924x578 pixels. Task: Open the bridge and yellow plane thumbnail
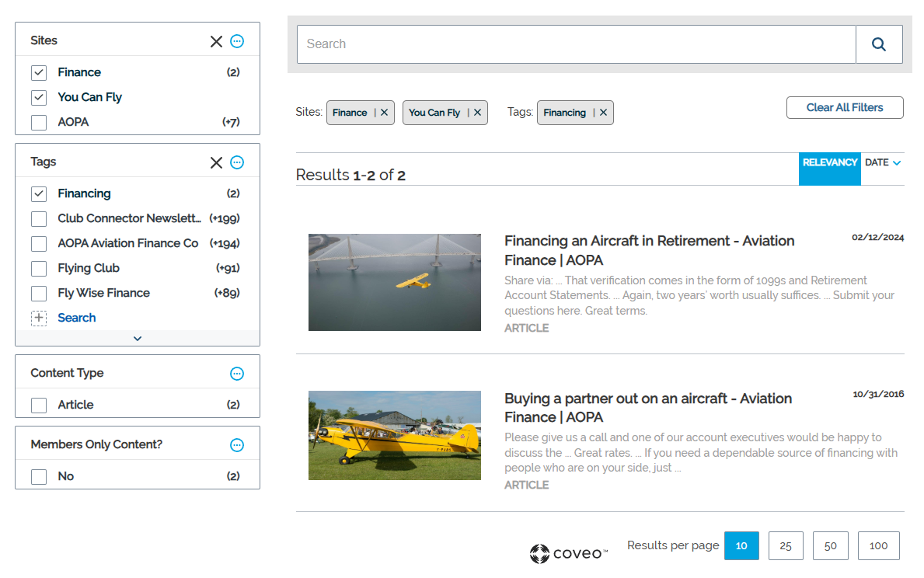point(395,282)
